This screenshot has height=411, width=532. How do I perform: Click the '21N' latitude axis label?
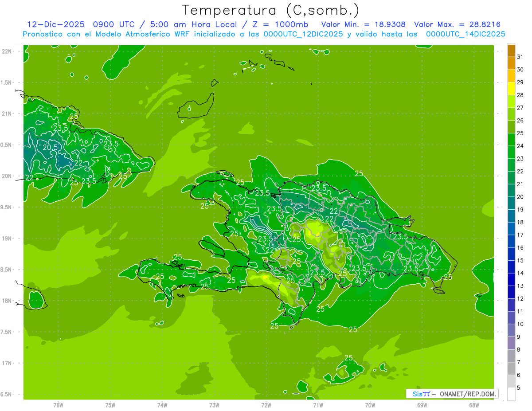7,114
